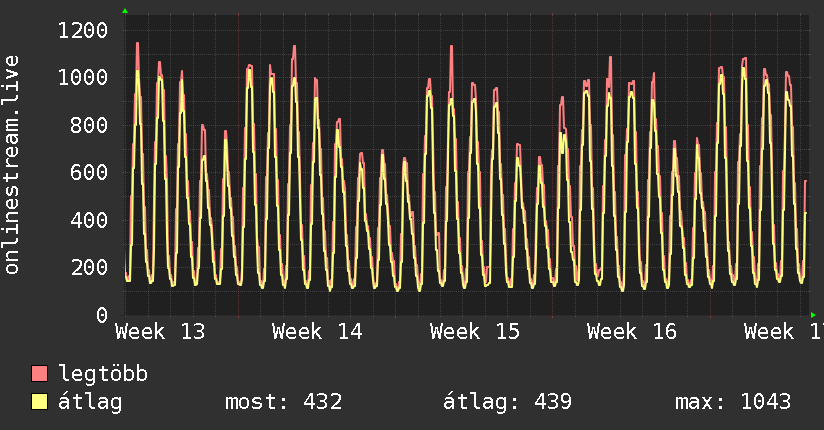824x430 pixels.
Task: Click the 600 y-axis tick label
Action: (x=89, y=172)
